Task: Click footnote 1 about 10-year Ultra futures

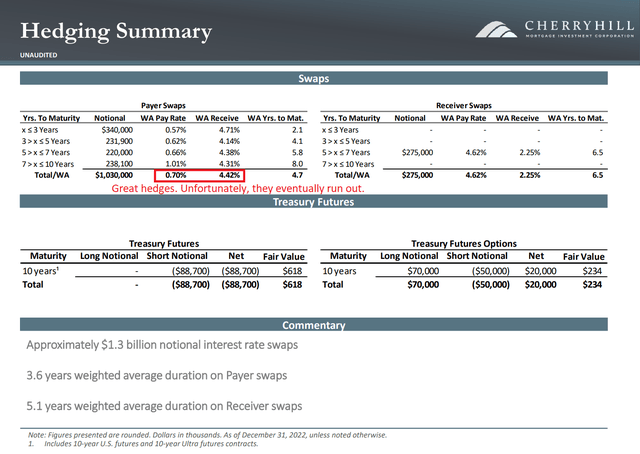Action: coord(143,444)
